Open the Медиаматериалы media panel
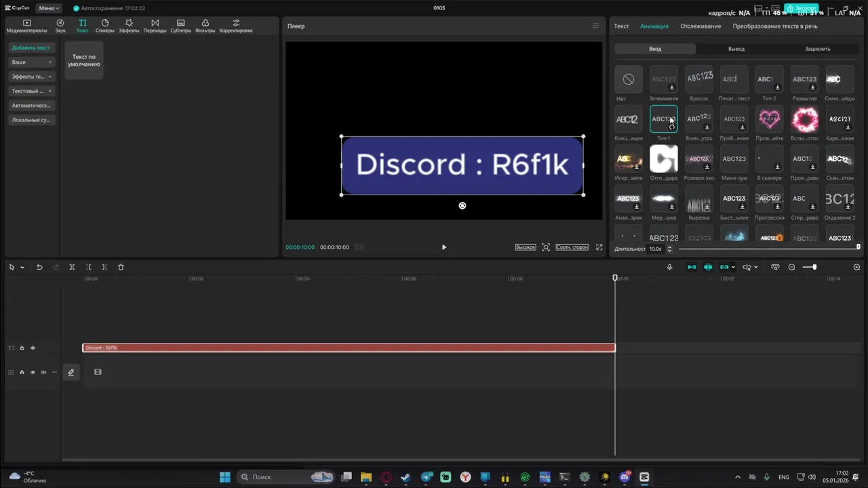The width and height of the screenshot is (868, 488). point(27,26)
